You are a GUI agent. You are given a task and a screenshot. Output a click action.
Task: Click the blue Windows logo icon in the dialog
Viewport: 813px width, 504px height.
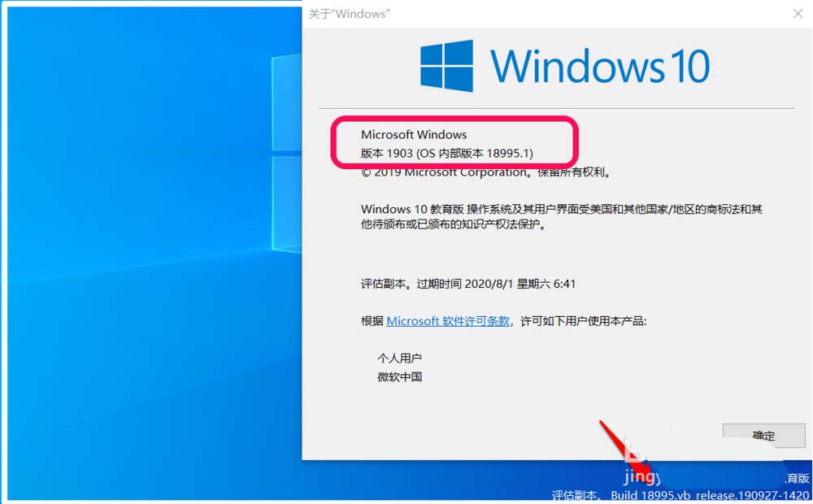446,66
